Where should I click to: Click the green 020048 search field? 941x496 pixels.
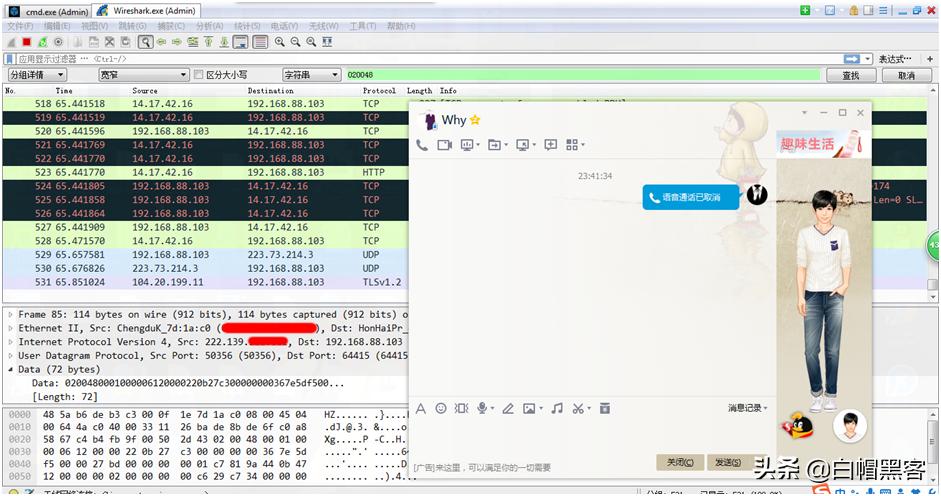[582, 75]
